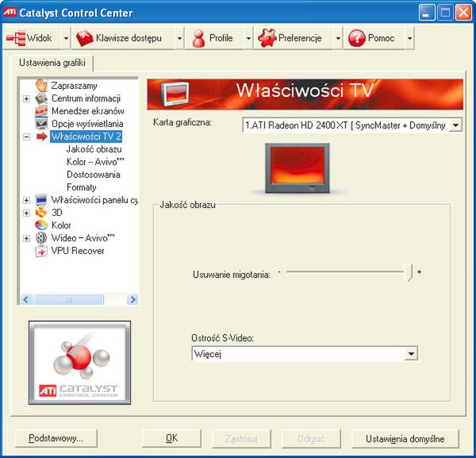
Task: Restore with Ustawienia domyślne button
Action: (x=405, y=438)
